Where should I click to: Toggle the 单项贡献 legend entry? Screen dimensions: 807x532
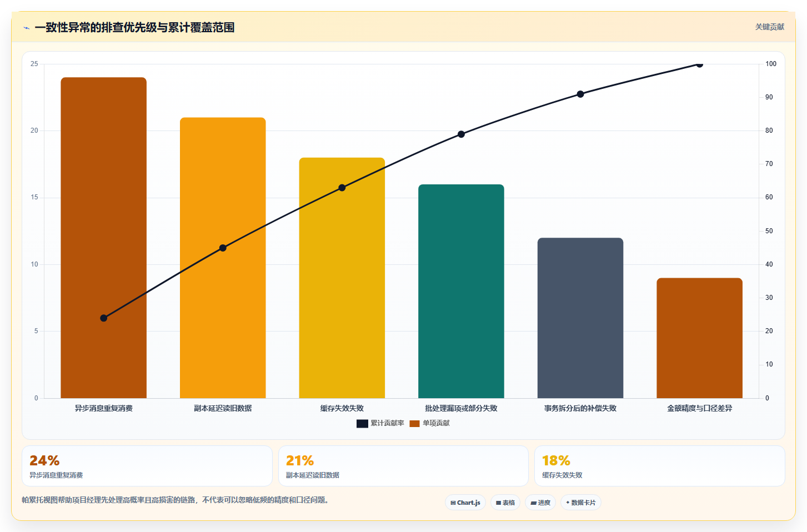tap(429, 423)
